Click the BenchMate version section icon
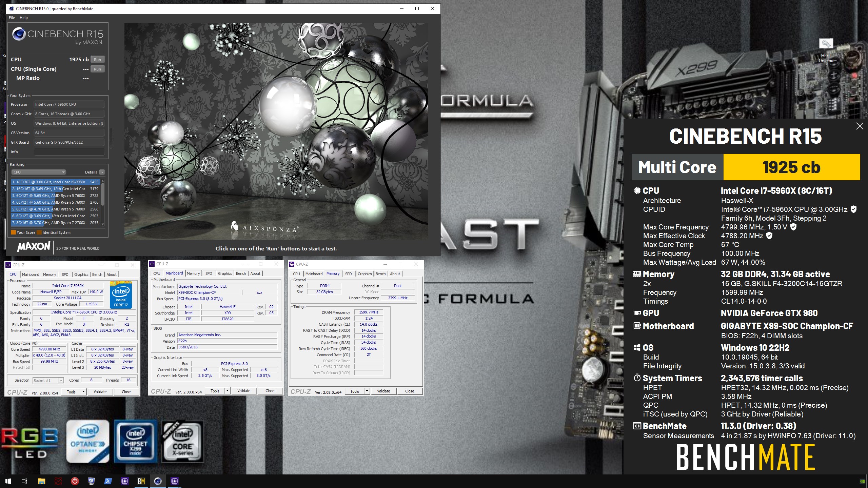The height and width of the screenshot is (488, 868). tap(637, 426)
